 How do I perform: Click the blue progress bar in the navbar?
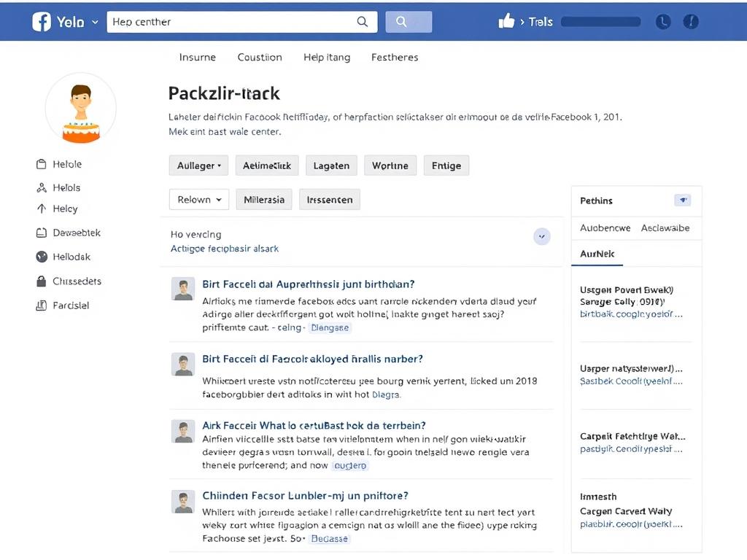click(600, 21)
